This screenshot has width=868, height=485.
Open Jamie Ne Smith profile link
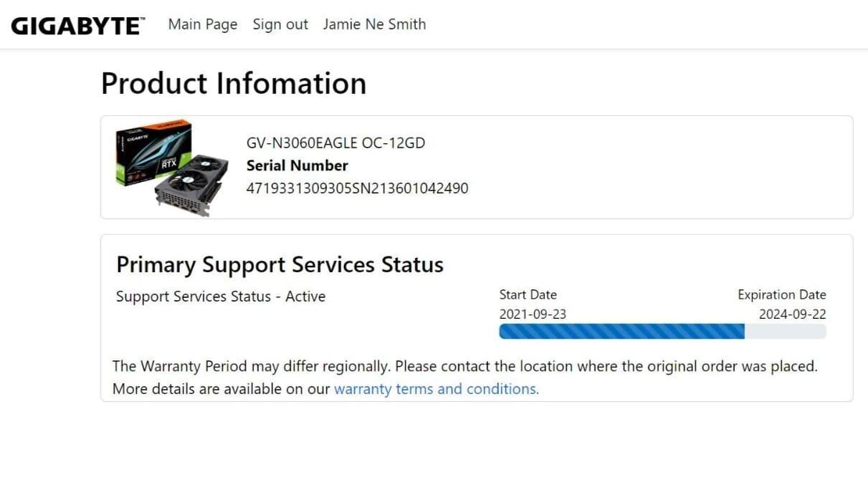[x=374, y=24]
